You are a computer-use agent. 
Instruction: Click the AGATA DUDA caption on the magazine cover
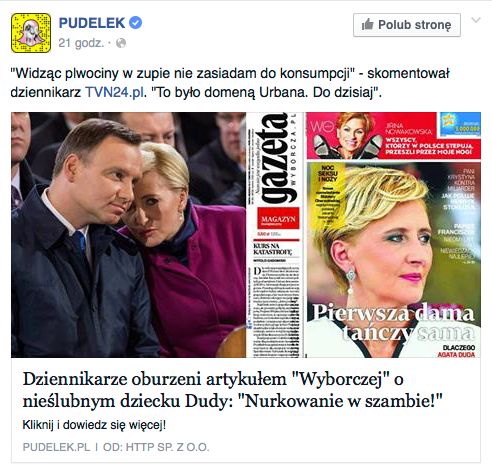coord(456,355)
